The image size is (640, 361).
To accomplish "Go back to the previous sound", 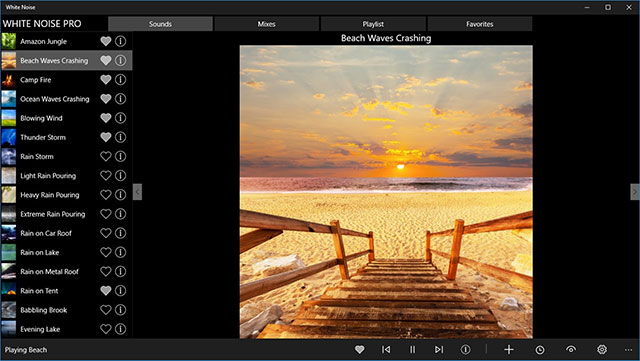I will tap(386, 350).
